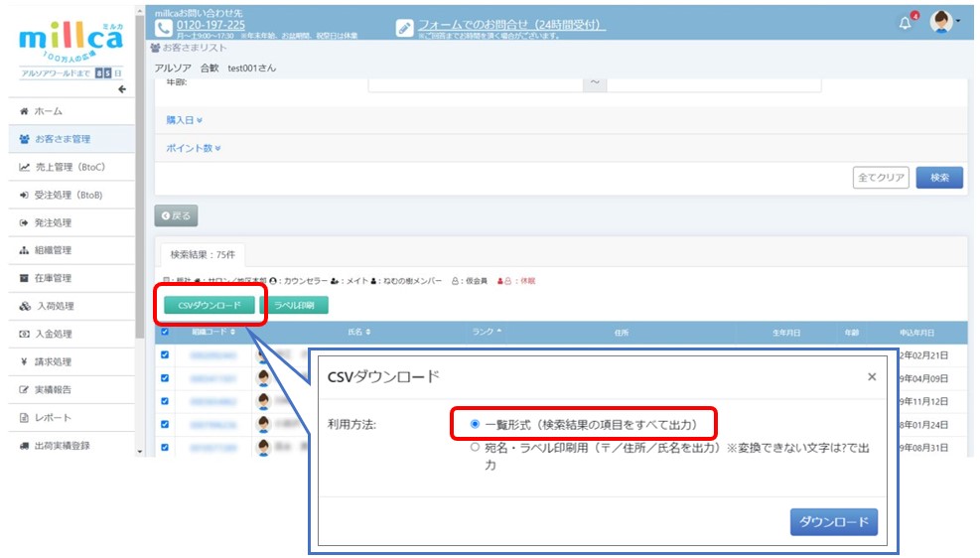Open the user avatar menu
The width and height of the screenshot is (980, 558).
click(x=941, y=23)
